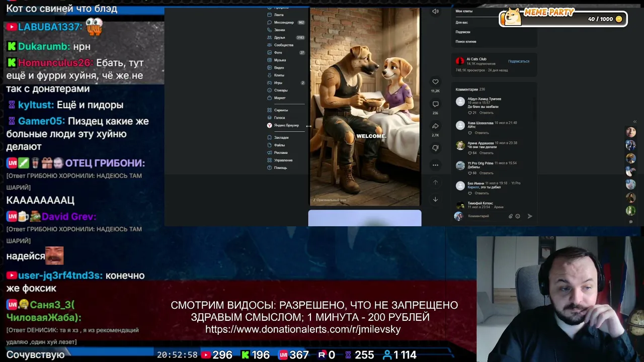Open Арина Ардашева's avatar photo

click(460, 146)
